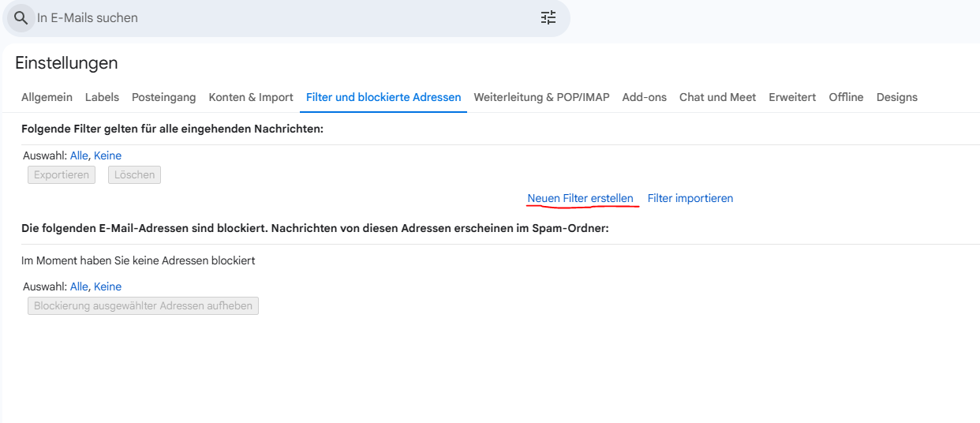
Task: Click the Filter und blockierte Adressen tab
Action: click(x=383, y=97)
